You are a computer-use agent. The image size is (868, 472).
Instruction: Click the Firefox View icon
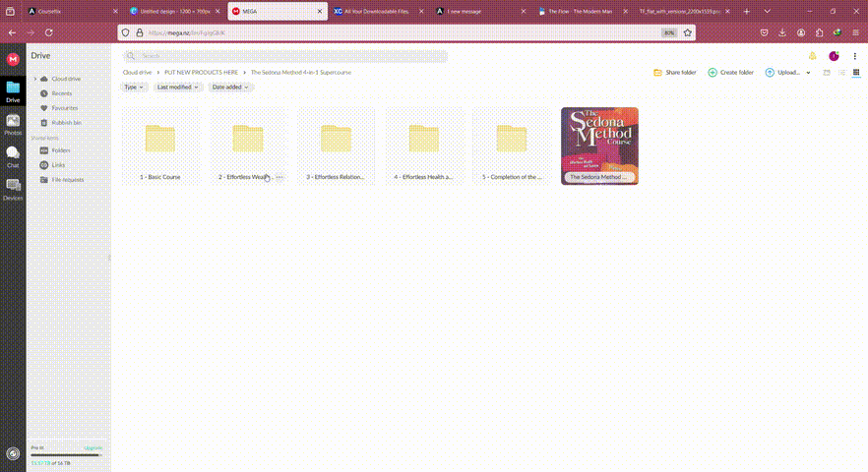[x=10, y=11]
